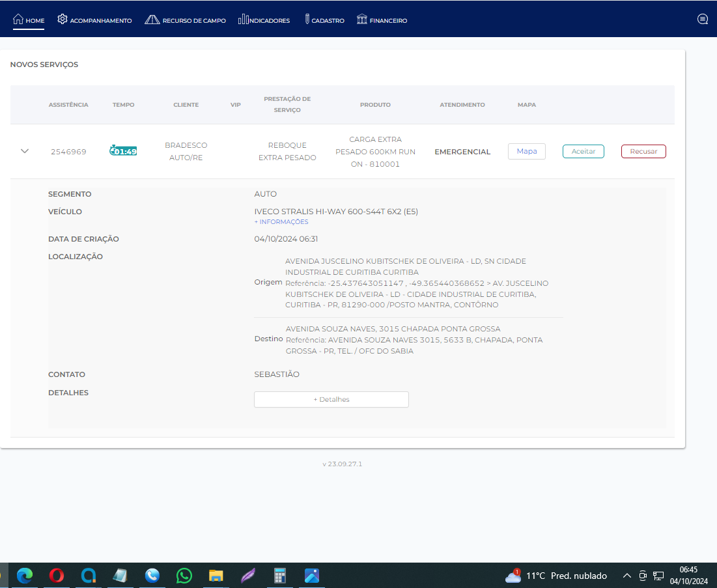This screenshot has width=717, height=588.
Task: Show hidden system tray icons
Action: point(627,576)
